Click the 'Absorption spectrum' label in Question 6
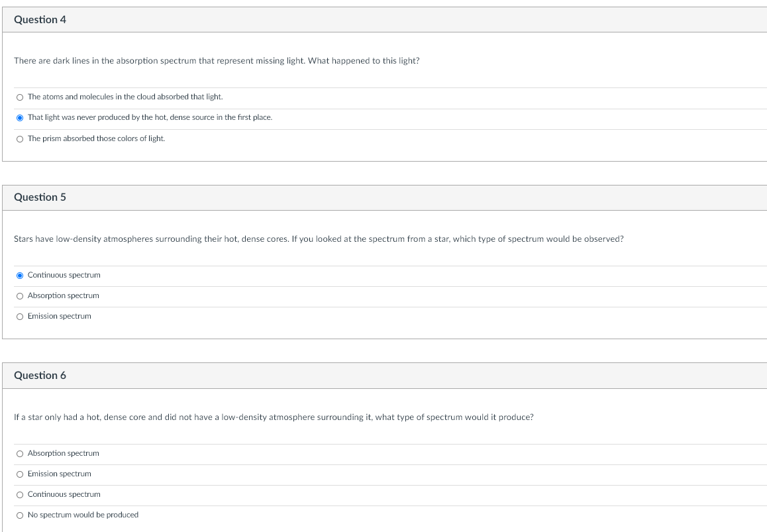This screenshot has width=767, height=532. (x=63, y=453)
